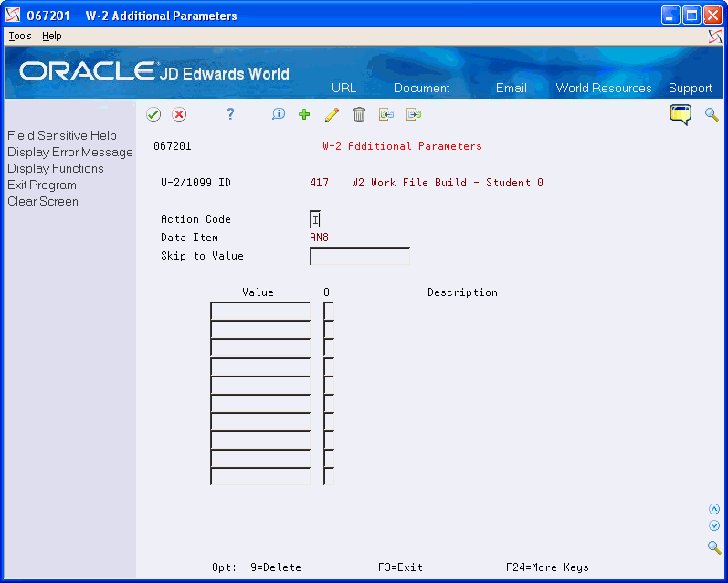728x583 pixels.
Task: Minimize the W-2 Additional Parameters window
Action: [670, 16]
